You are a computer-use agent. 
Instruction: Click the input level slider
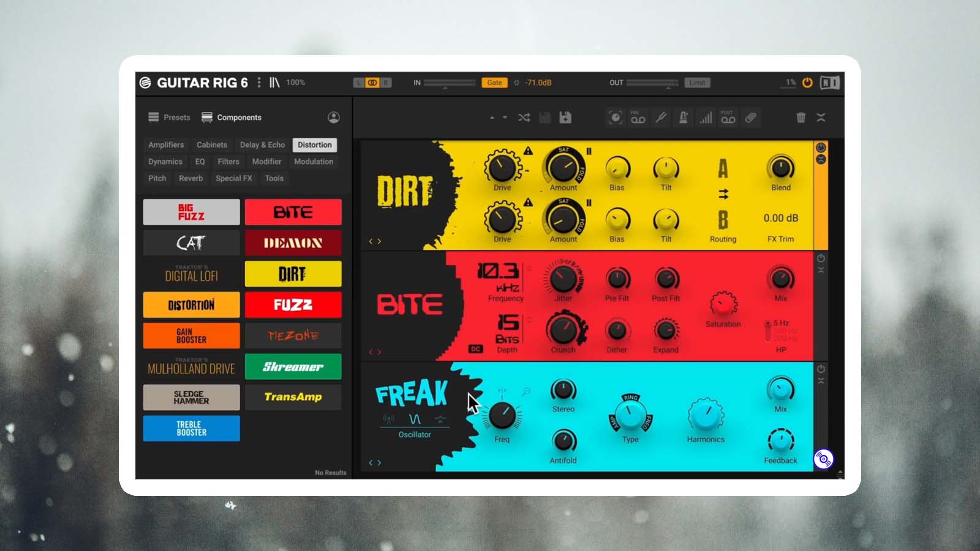[x=450, y=83]
